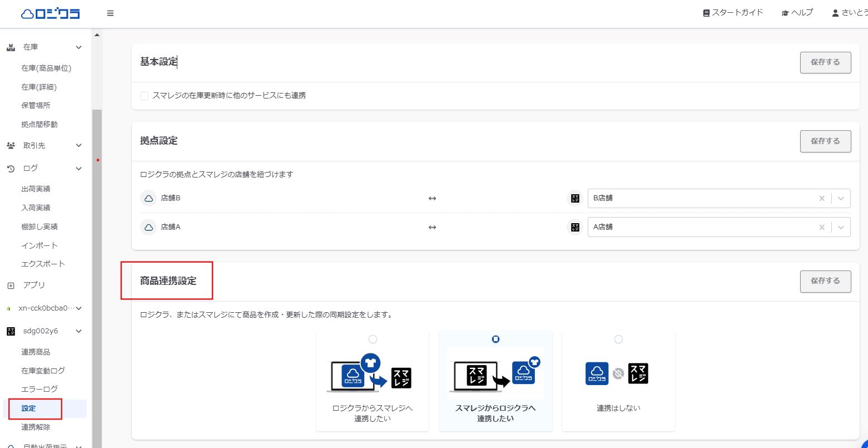Save the 商品連携設定 section
868x448 pixels.
pyautogui.click(x=825, y=282)
